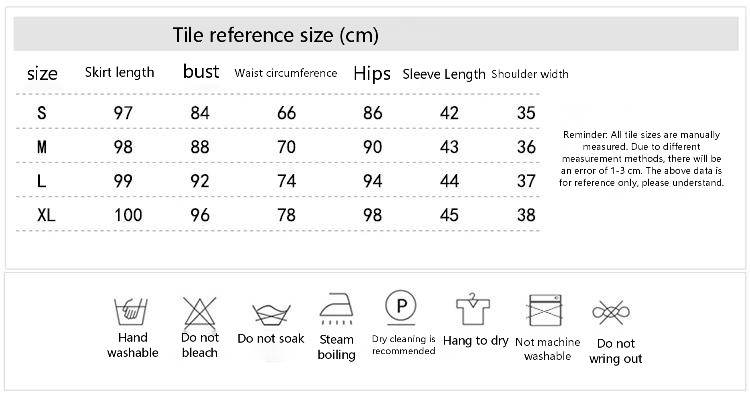Click the L size row label
This screenshot has width=750, height=407.
click(x=42, y=181)
